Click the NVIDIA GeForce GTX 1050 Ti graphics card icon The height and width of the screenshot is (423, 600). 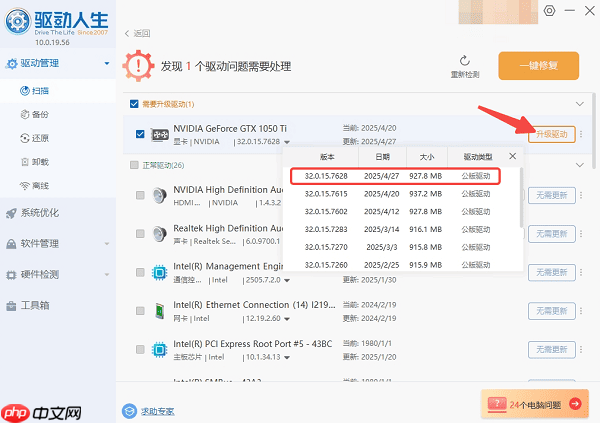click(x=160, y=135)
